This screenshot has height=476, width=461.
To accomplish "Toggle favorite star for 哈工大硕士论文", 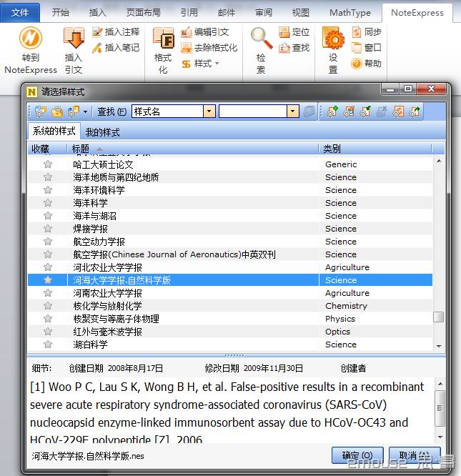I will click(x=48, y=164).
